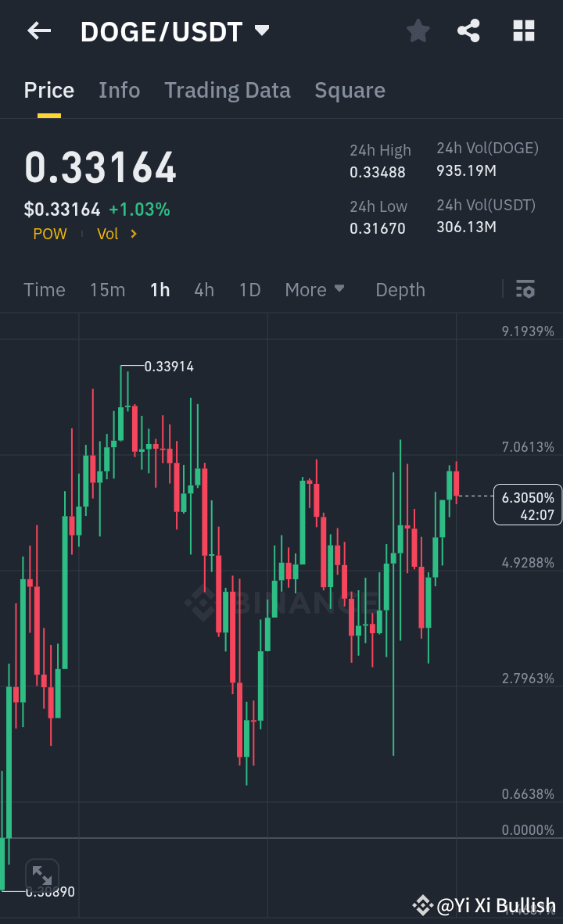Expand chart to fullscreen with arrows icon
The image size is (563, 924).
(x=42, y=876)
